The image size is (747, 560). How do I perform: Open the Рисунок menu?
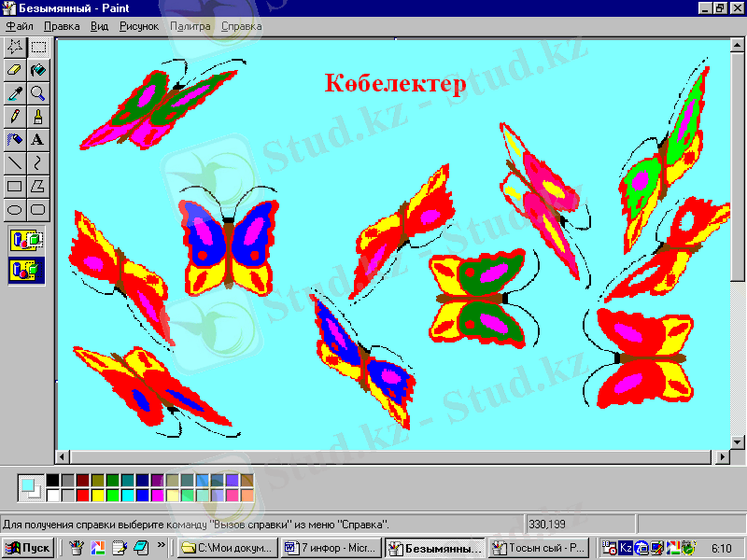139,26
